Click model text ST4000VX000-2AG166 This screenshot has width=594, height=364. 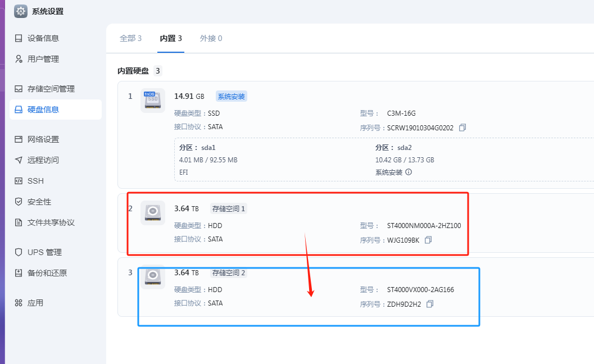(420, 290)
